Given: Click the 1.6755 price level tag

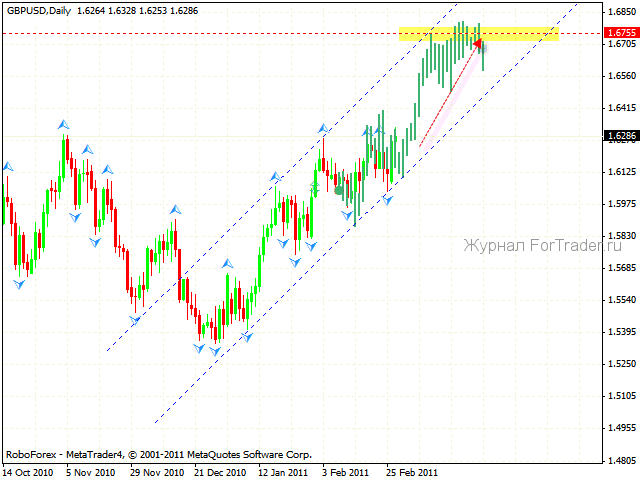Looking at the screenshot, I should click(620, 33).
